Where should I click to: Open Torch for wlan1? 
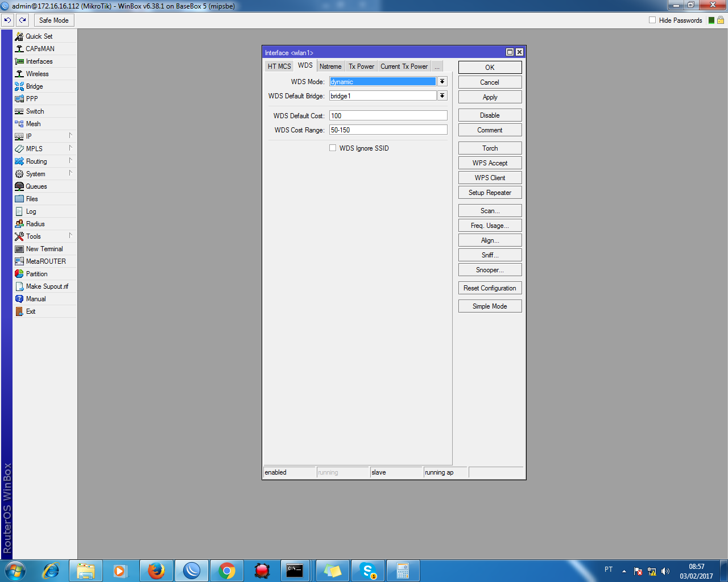click(x=490, y=148)
